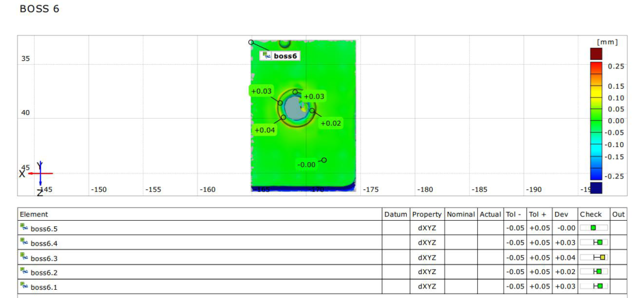Click the Check indicator in the boss6.2 row
Image resolution: width=644 pixels, height=298 pixels.
click(x=594, y=271)
